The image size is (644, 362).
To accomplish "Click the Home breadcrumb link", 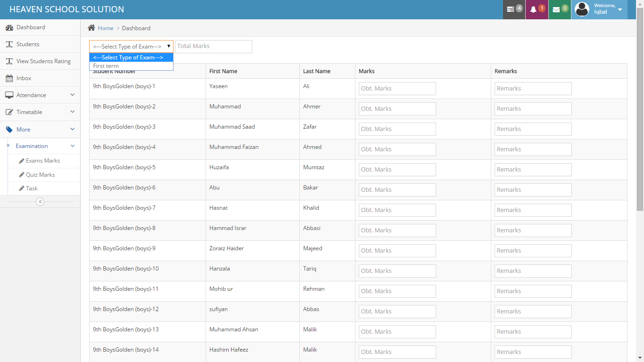I will pyautogui.click(x=106, y=28).
